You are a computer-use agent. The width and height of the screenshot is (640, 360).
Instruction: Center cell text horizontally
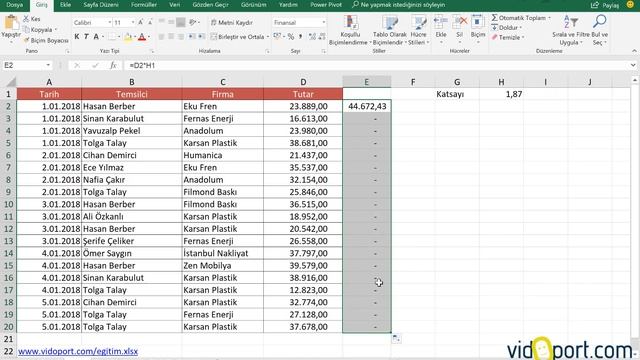tap(171, 37)
